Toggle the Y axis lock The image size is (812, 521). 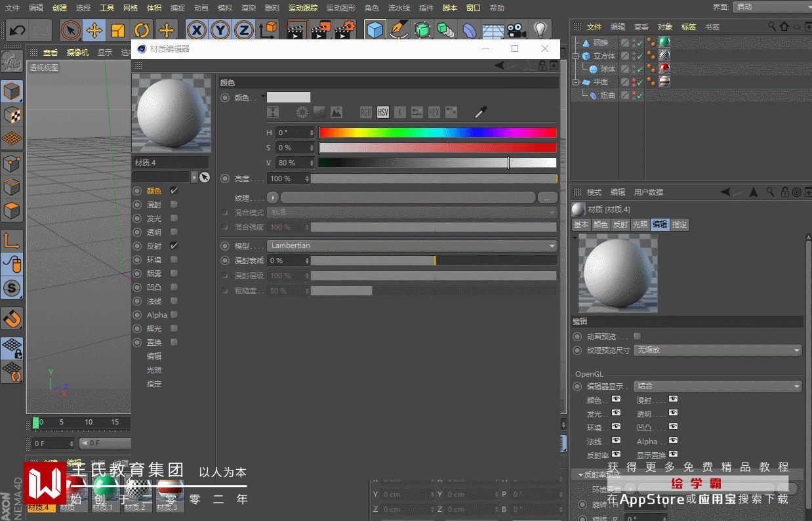click(x=220, y=30)
